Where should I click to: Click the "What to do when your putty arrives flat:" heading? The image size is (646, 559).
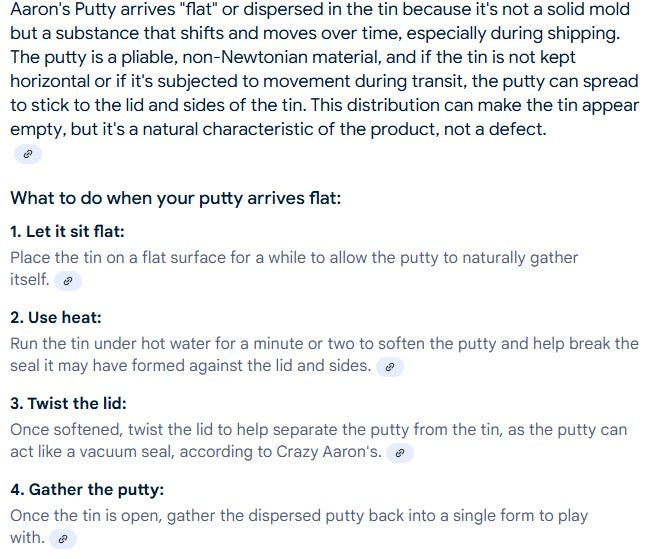pyautogui.click(x=176, y=198)
